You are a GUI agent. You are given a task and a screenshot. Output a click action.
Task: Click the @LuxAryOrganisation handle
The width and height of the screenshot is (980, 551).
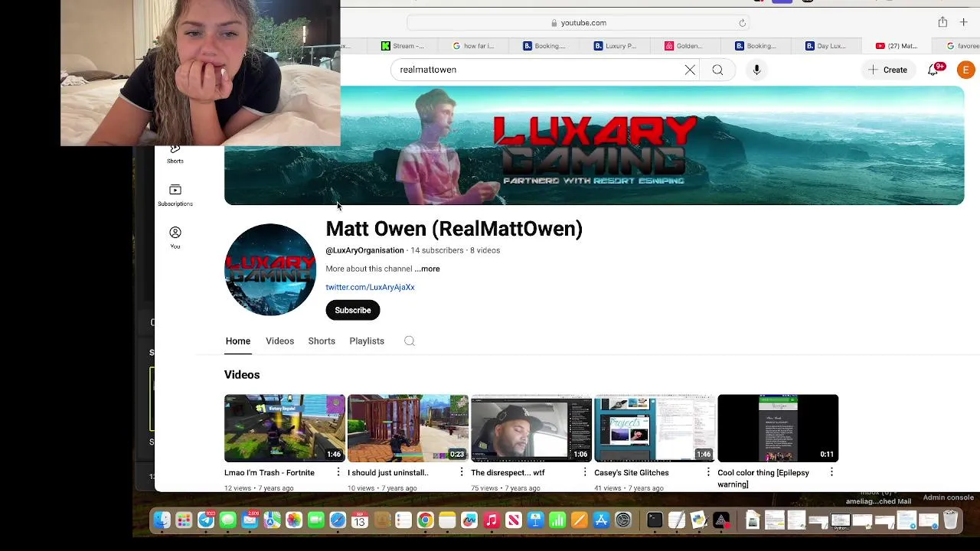[364, 250]
